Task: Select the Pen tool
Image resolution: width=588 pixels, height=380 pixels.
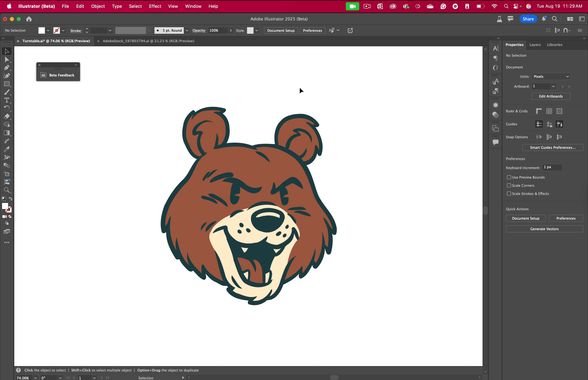Action: tap(7, 67)
